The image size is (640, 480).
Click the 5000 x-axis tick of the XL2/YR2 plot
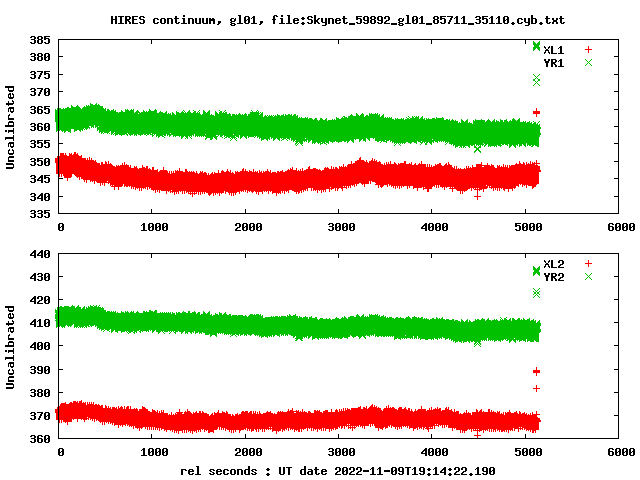[528, 452]
